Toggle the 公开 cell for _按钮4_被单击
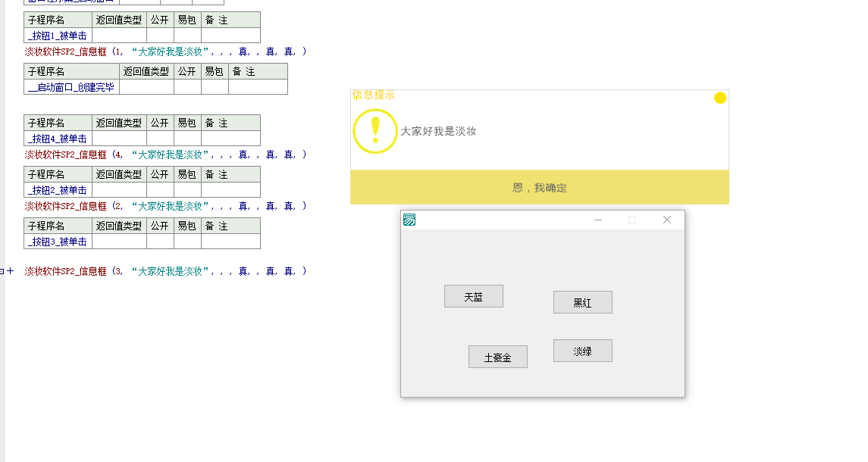 click(160, 139)
